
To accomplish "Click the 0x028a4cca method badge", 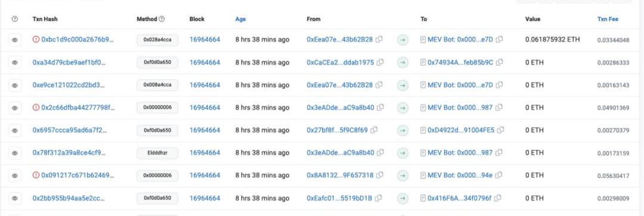I will [157, 40].
